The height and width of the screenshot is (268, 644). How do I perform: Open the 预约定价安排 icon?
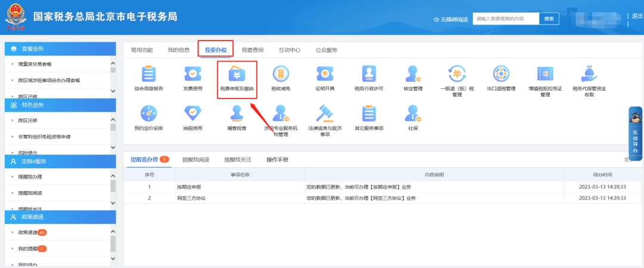point(148,114)
